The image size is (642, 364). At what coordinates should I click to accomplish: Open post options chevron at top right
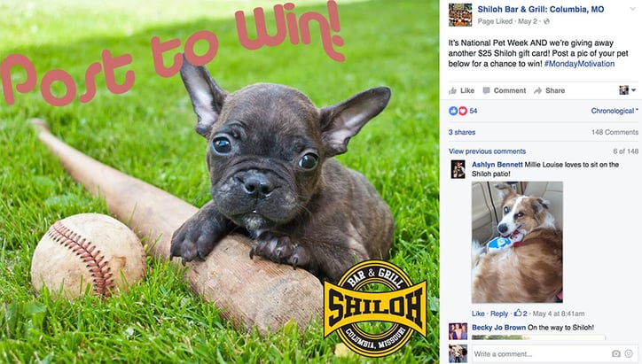(632, 9)
